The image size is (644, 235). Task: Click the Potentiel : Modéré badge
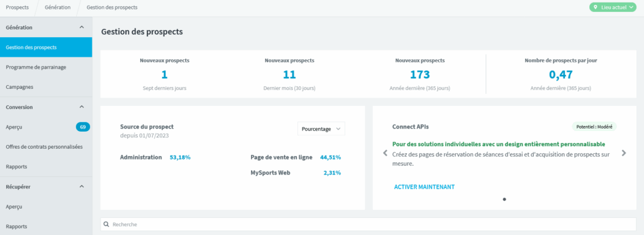click(594, 127)
